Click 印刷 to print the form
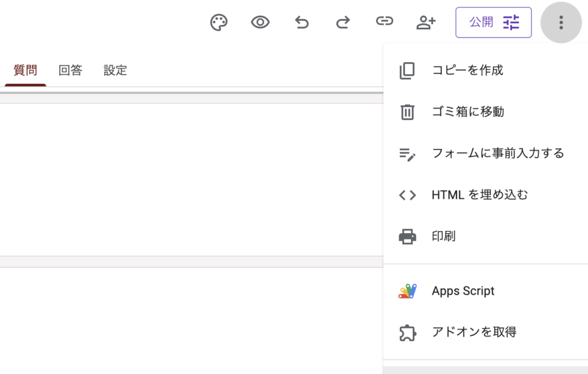Screen dimensions: 588x374 coord(443,236)
